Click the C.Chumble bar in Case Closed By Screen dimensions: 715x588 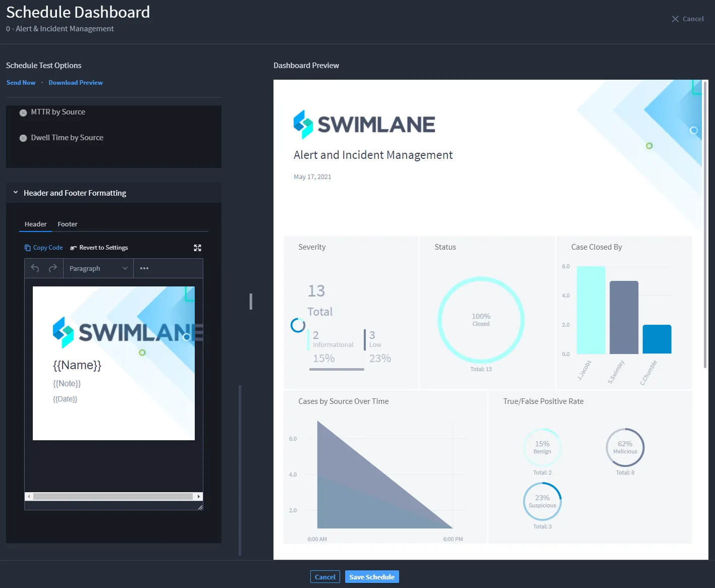[x=657, y=339]
